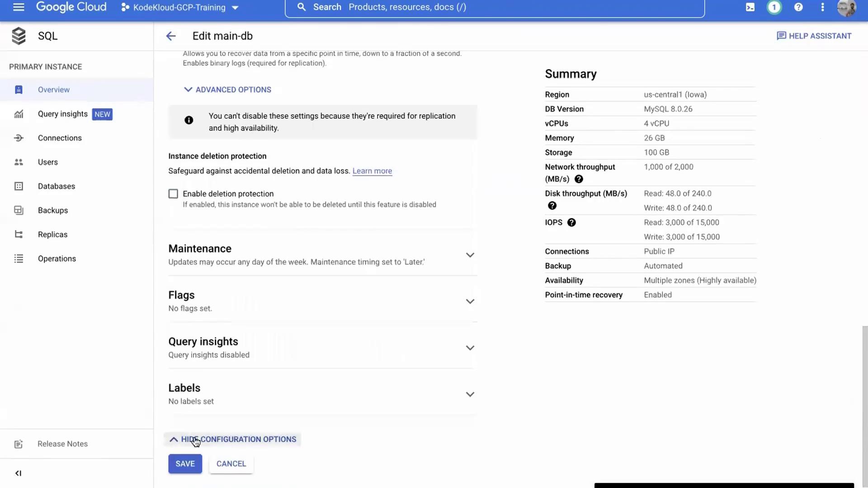Open Backups in the sidebar

(x=53, y=210)
